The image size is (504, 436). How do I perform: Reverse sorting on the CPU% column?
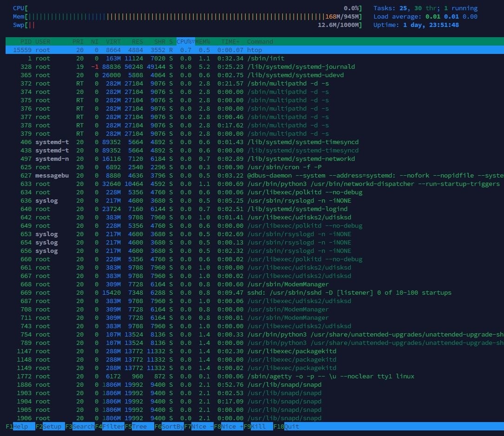click(x=184, y=41)
